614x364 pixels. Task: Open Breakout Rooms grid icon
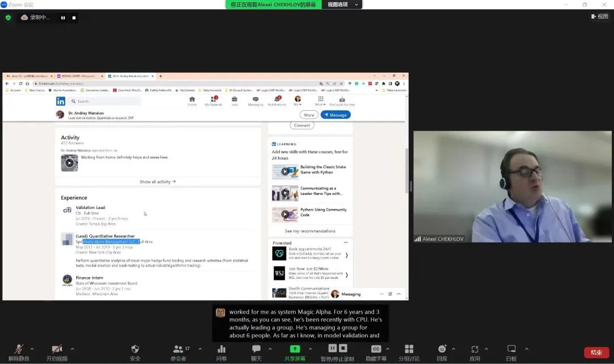[x=409, y=349]
